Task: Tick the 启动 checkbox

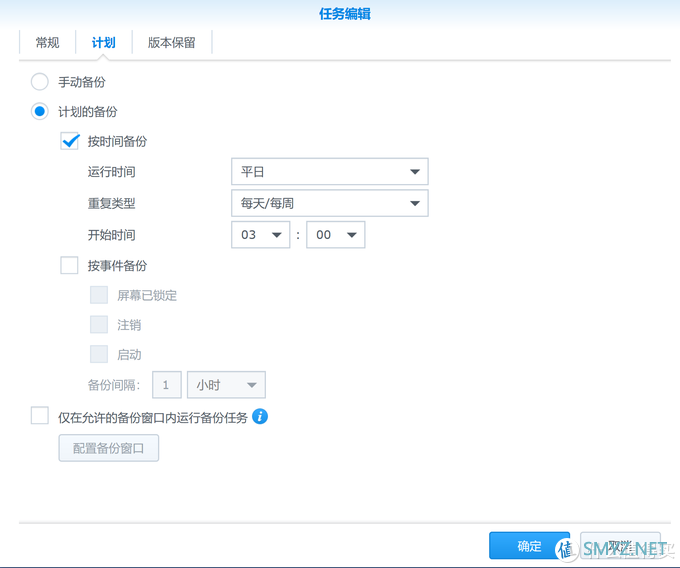Action: tap(99, 354)
